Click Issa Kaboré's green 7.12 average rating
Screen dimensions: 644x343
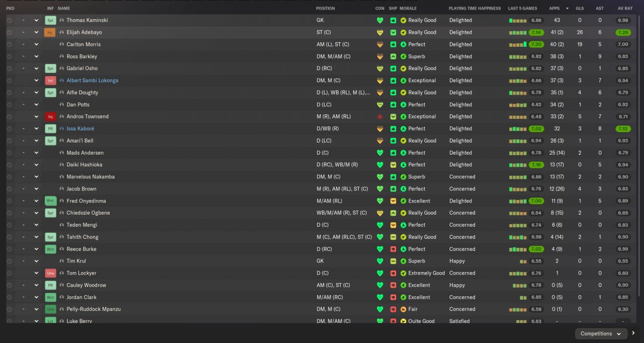[x=623, y=128]
